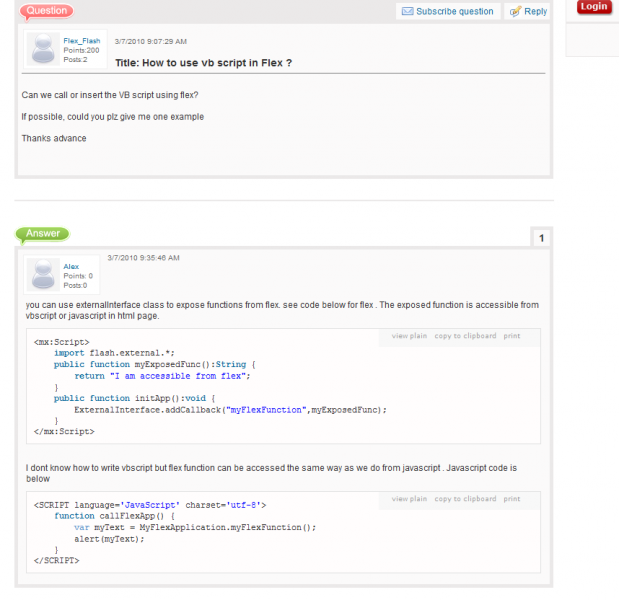Viewport: 619px width, 600px height.
Task: Click the red Question label badge
Action: click(45, 11)
